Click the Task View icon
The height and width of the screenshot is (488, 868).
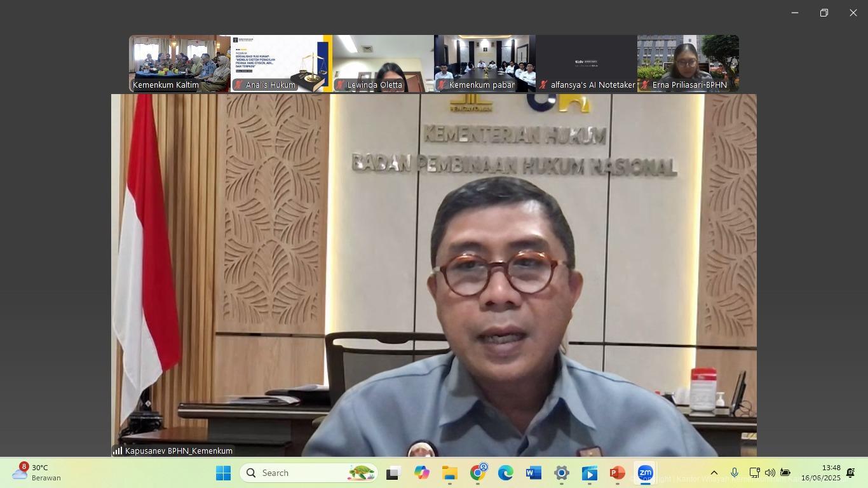394,473
